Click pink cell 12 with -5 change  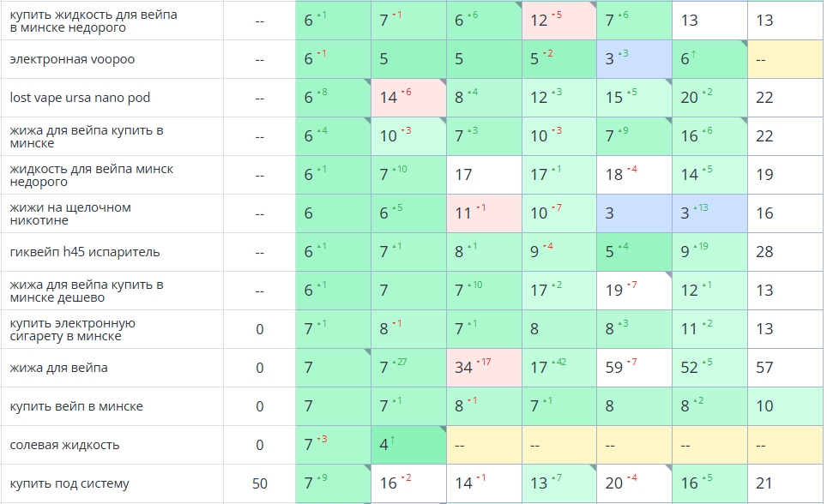(x=558, y=21)
